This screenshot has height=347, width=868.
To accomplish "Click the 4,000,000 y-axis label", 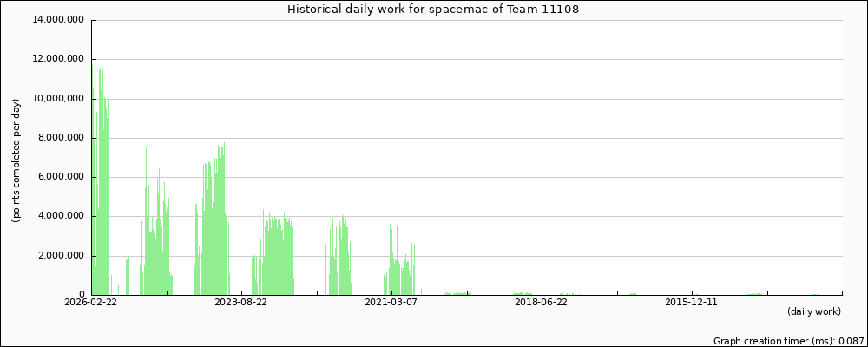I will click(x=60, y=216).
